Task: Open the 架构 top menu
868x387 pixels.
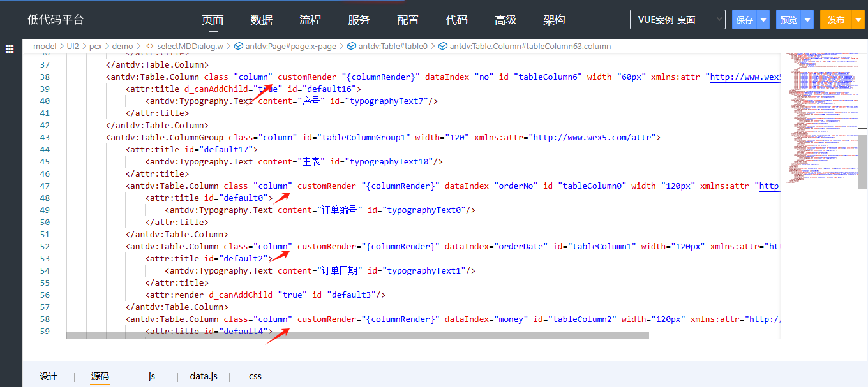Action: pyautogui.click(x=554, y=20)
